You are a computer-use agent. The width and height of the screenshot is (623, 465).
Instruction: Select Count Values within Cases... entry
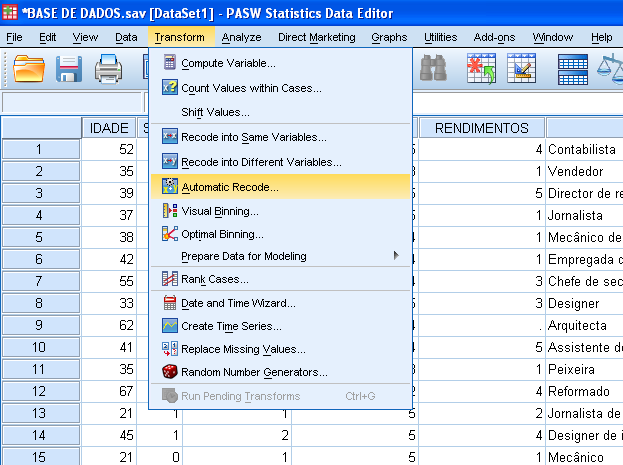280,87
